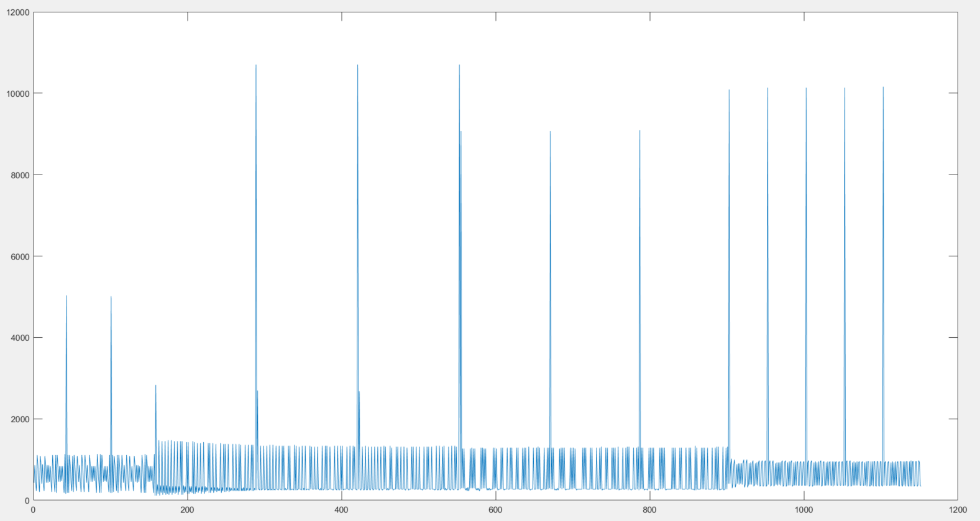Image resolution: width=980 pixels, height=521 pixels.
Task: Click the y-axis tick label 12000
Action: pos(17,12)
